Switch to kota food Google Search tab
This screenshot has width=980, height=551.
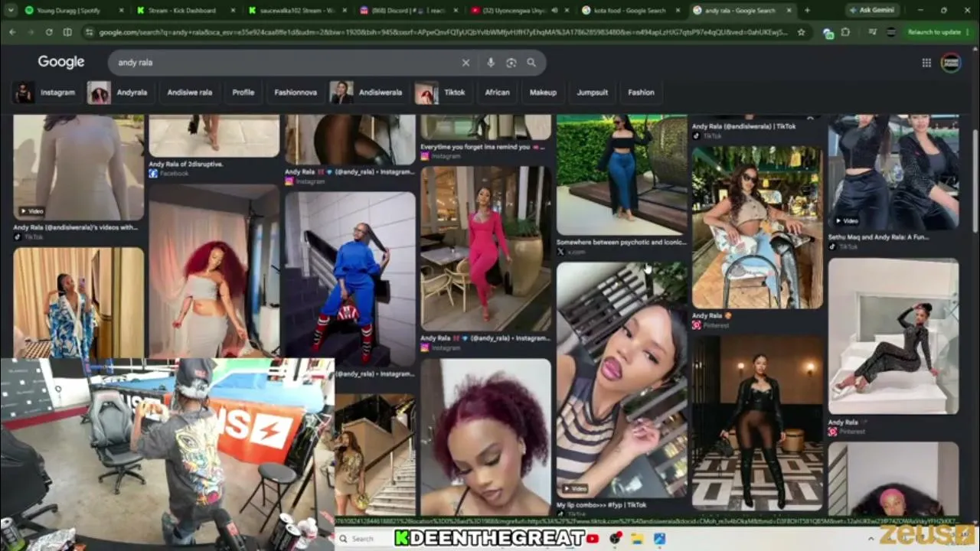coord(632,11)
